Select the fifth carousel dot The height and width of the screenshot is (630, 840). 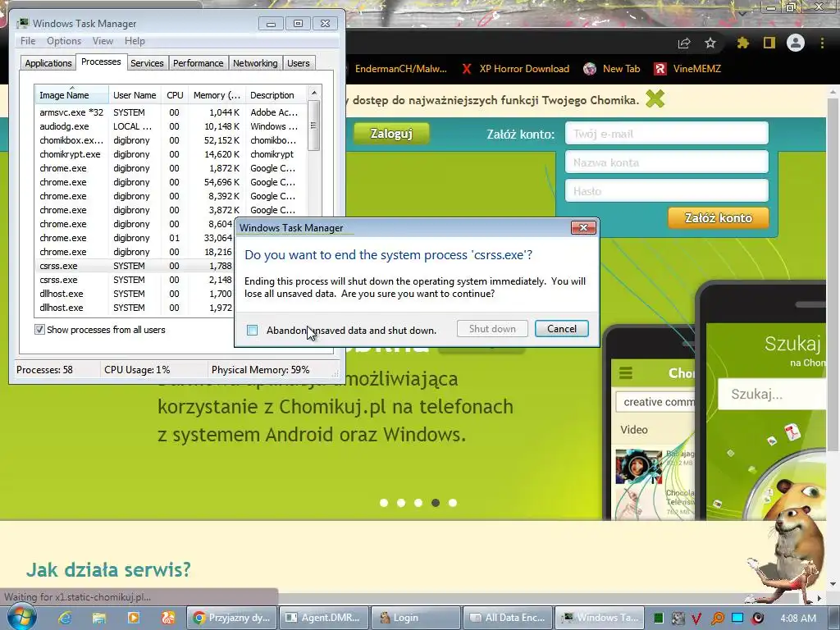coord(453,503)
